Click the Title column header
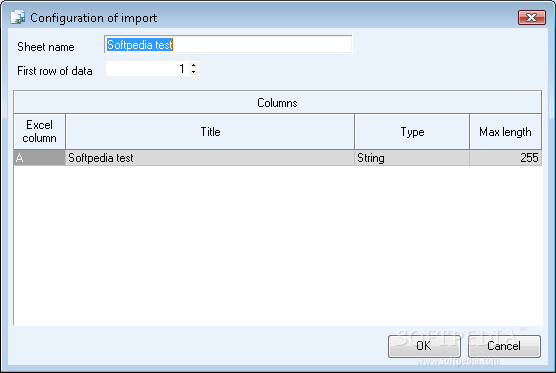This screenshot has height=373, width=556. coord(210,132)
